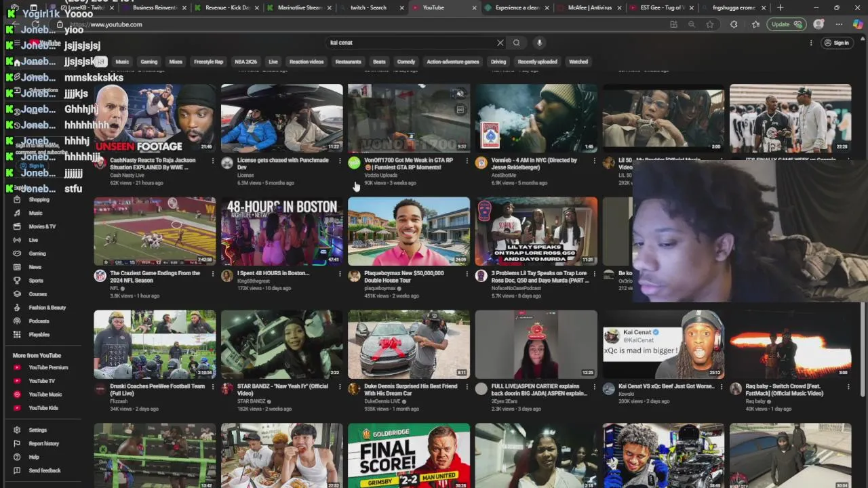Open more options for VonOff1700 GTA RP video
Screen dimensions: 868x488
(467, 161)
